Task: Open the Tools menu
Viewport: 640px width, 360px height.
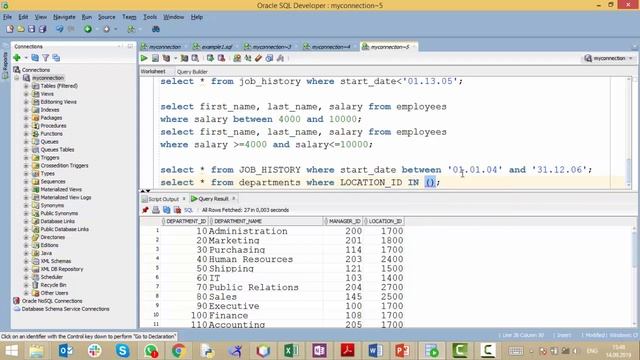Action: click(x=150, y=17)
